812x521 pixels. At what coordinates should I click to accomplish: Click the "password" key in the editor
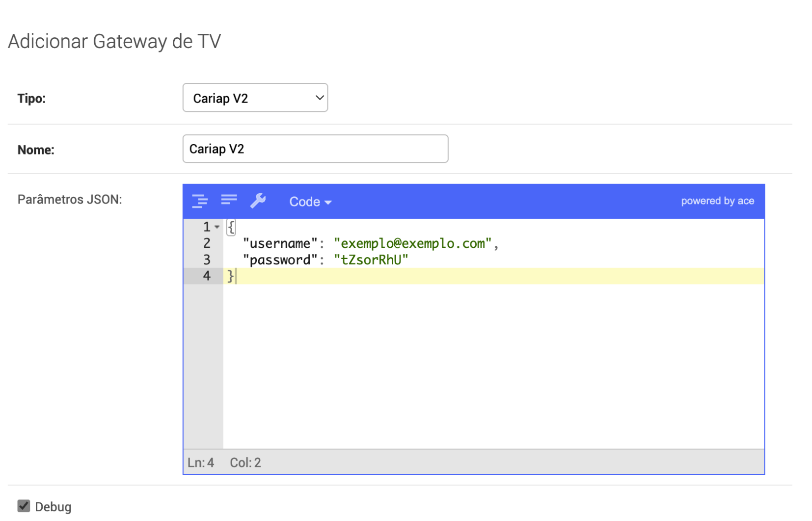click(280, 260)
